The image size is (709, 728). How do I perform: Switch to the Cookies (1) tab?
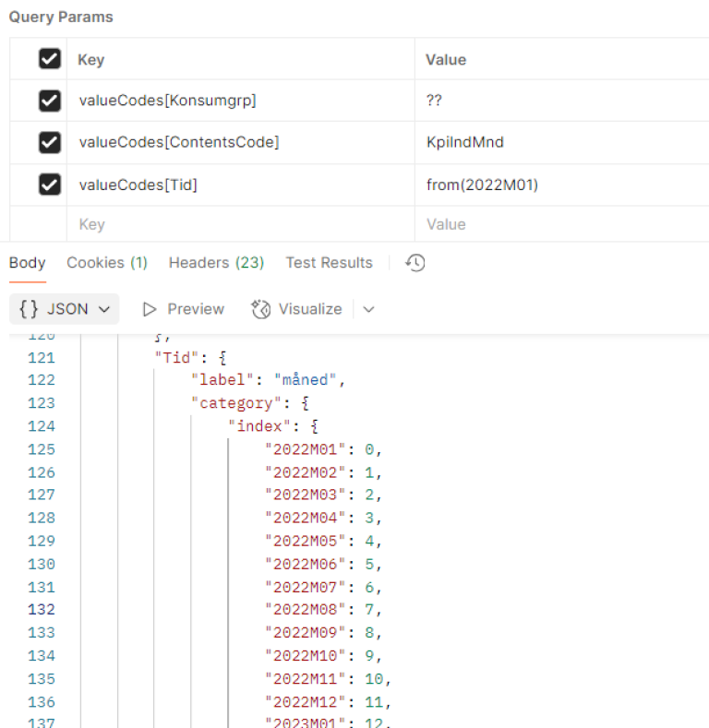(106, 263)
